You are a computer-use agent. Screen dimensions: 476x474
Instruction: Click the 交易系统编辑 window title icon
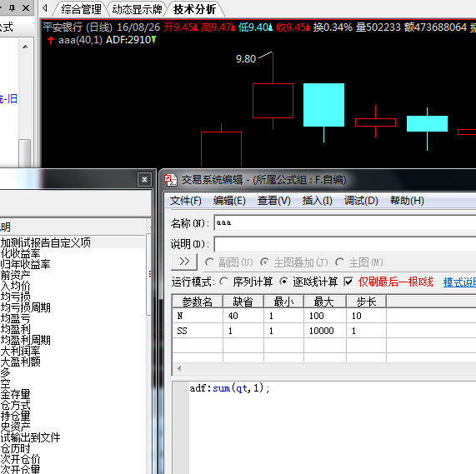[170, 180]
